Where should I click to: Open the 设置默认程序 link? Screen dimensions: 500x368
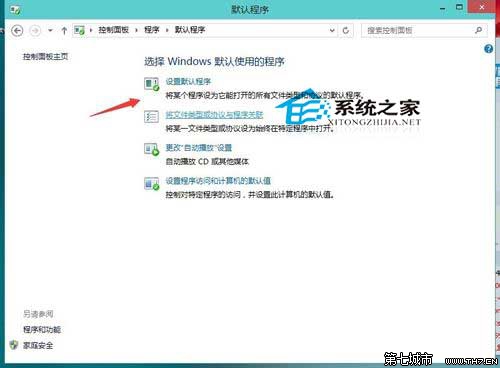click(x=188, y=81)
